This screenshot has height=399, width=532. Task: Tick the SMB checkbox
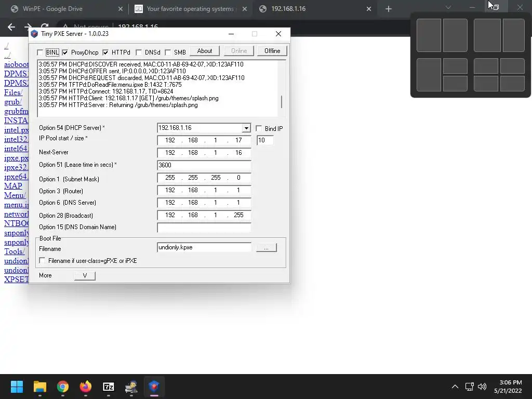tap(168, 52)
